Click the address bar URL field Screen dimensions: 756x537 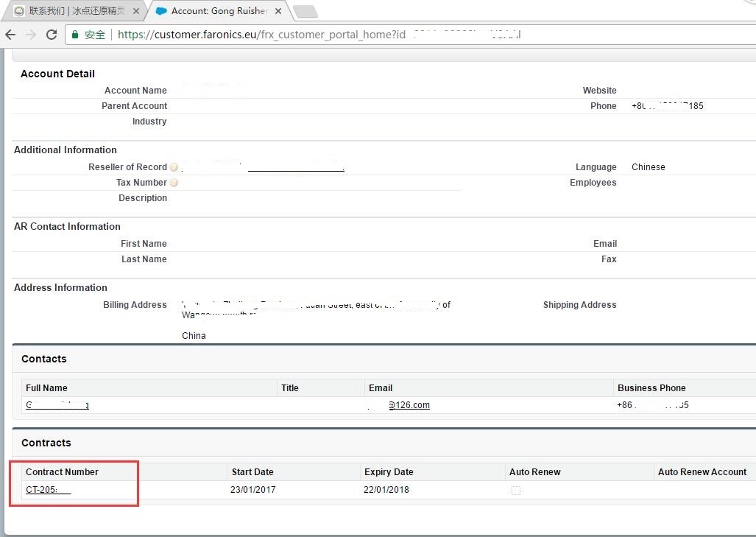(x=331, y=35)
